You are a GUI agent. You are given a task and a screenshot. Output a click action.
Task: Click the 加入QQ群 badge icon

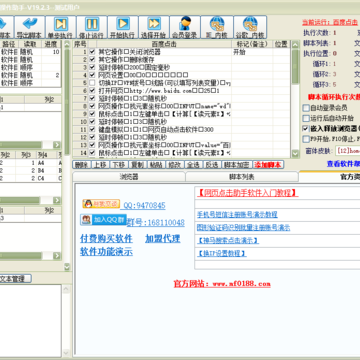[103, 220]
